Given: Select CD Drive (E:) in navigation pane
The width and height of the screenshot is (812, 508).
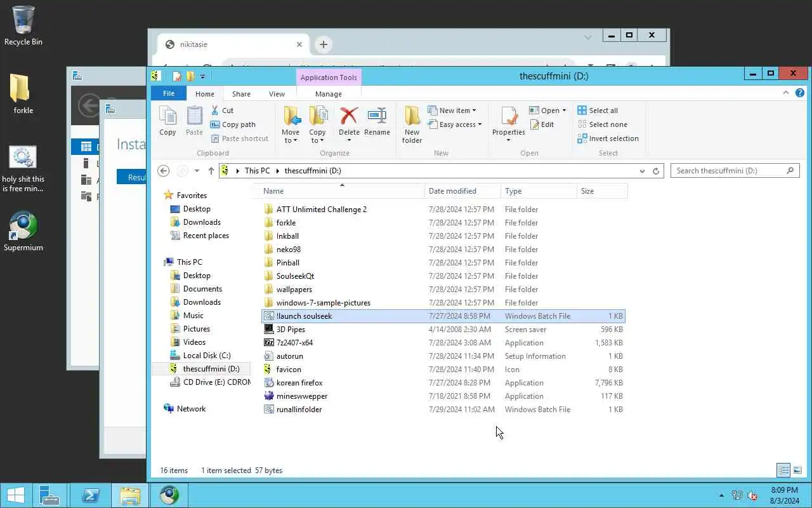Looking at the screenshot, I should pyautogui.click(x=211, y=382).
